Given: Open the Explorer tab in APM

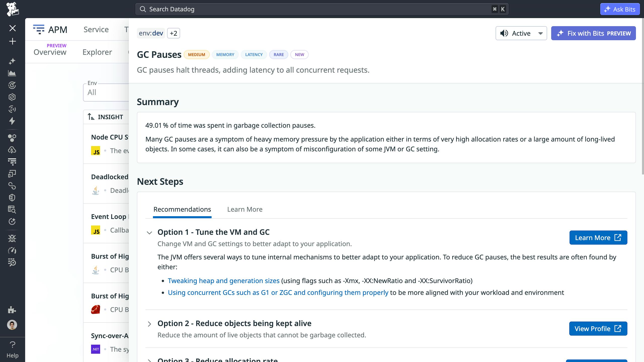Looking at the screenshot, I should coord(97,52).
